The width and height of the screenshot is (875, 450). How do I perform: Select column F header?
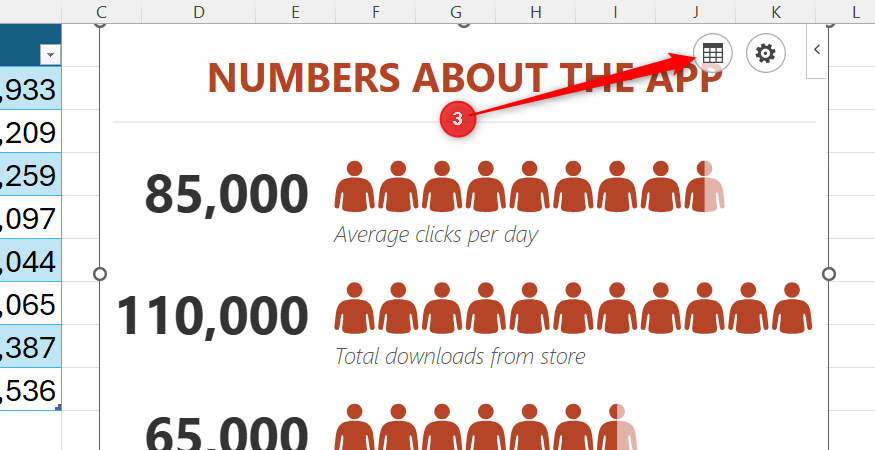tap(376, 12)
